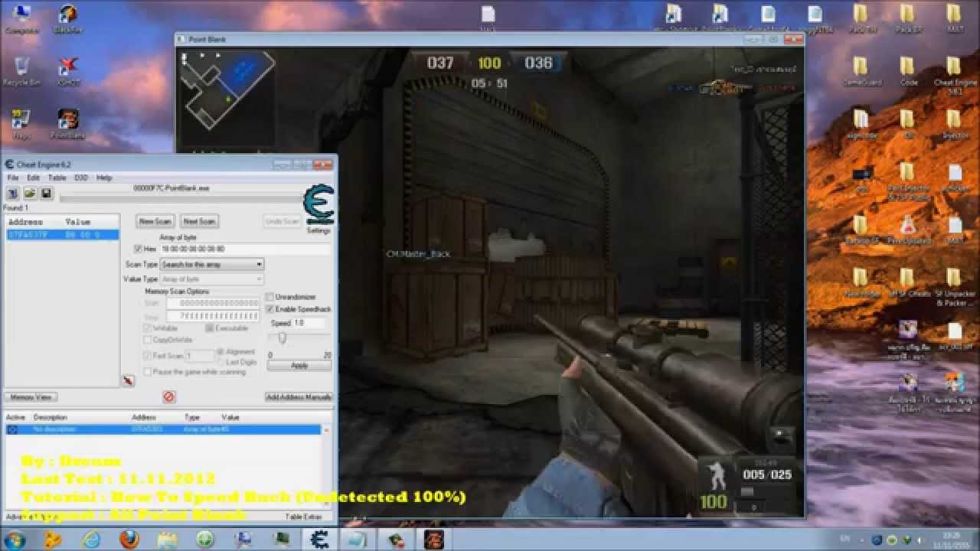Open the D3D menu

pos(80,178)
